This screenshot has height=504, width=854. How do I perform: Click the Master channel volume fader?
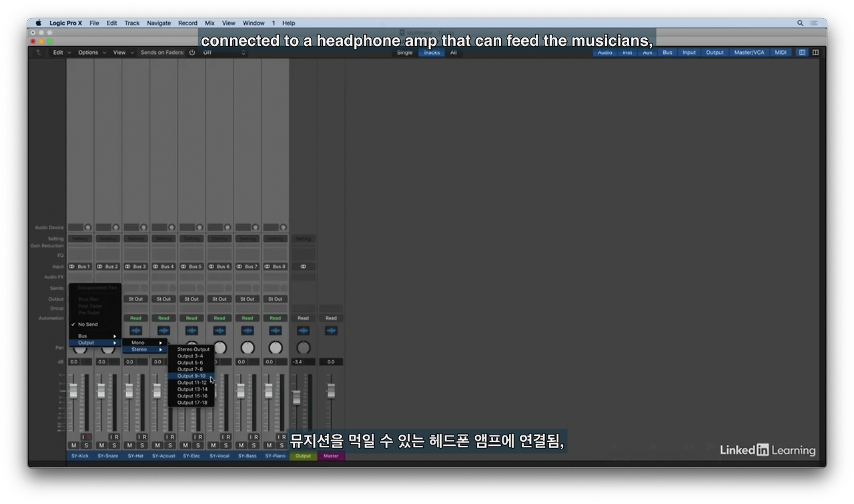click(x=331, y=391)
